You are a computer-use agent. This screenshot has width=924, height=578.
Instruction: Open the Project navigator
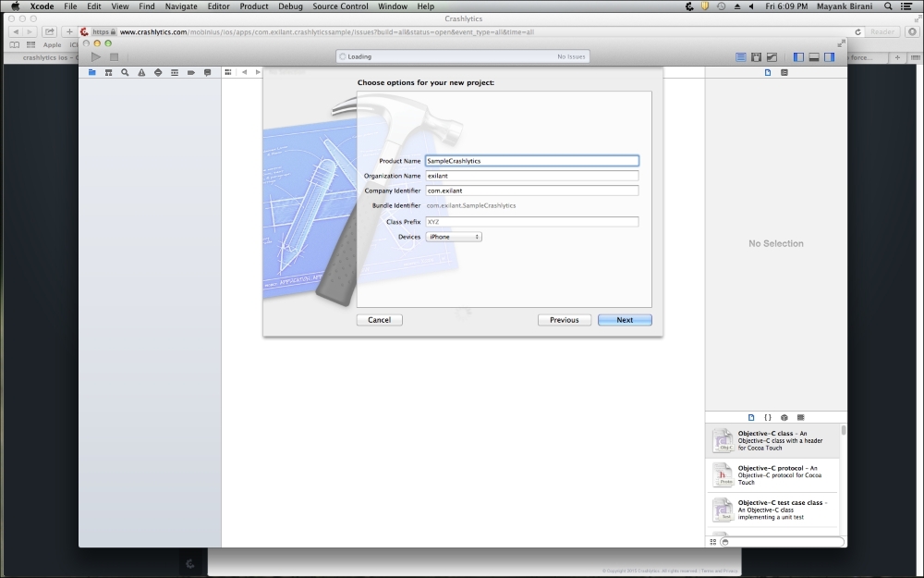click(x=91, y=71)
